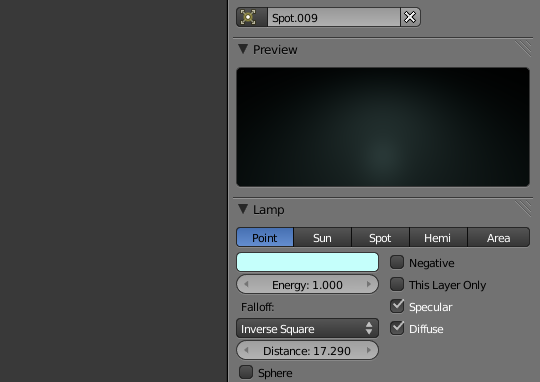Click the Distance value field

(307, 350)
